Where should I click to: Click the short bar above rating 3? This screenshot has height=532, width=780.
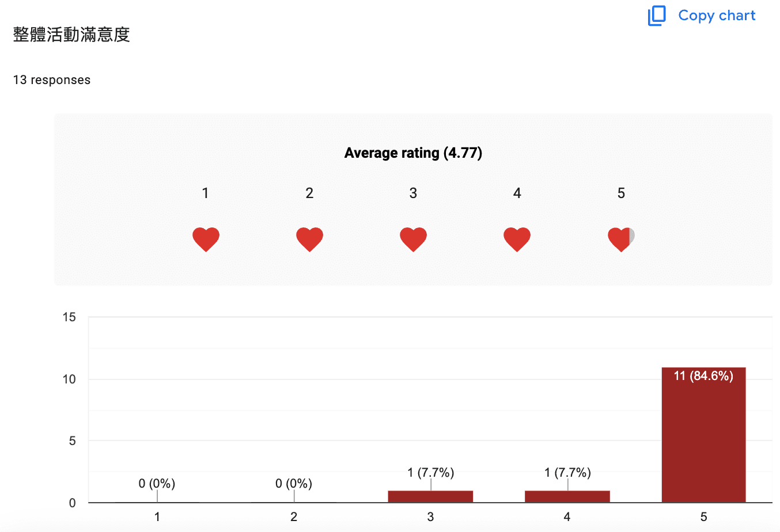(430, 496)
